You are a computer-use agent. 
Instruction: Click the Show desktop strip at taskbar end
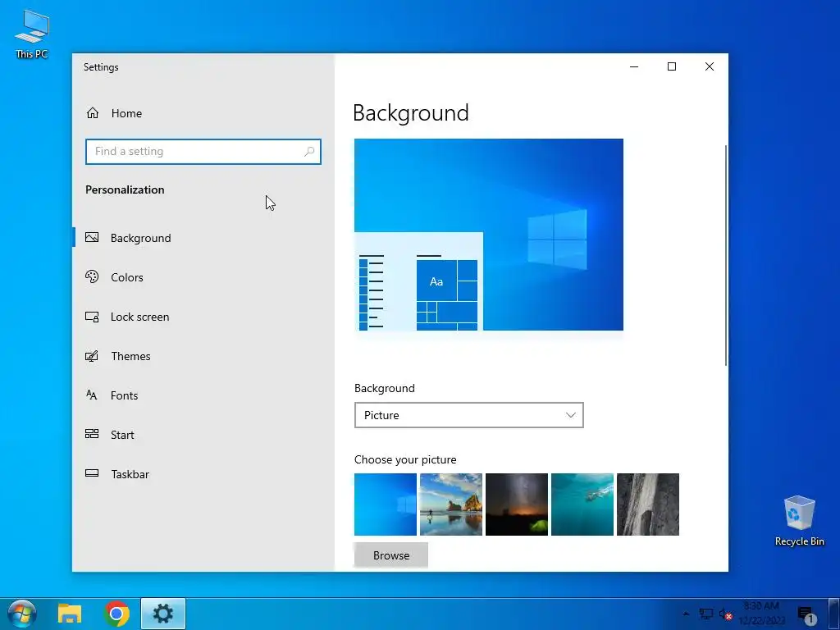point(834,614)
